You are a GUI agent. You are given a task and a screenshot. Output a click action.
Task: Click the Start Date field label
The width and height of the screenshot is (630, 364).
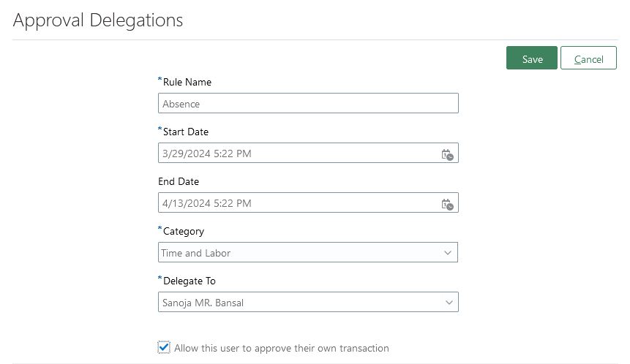point(186,132)
